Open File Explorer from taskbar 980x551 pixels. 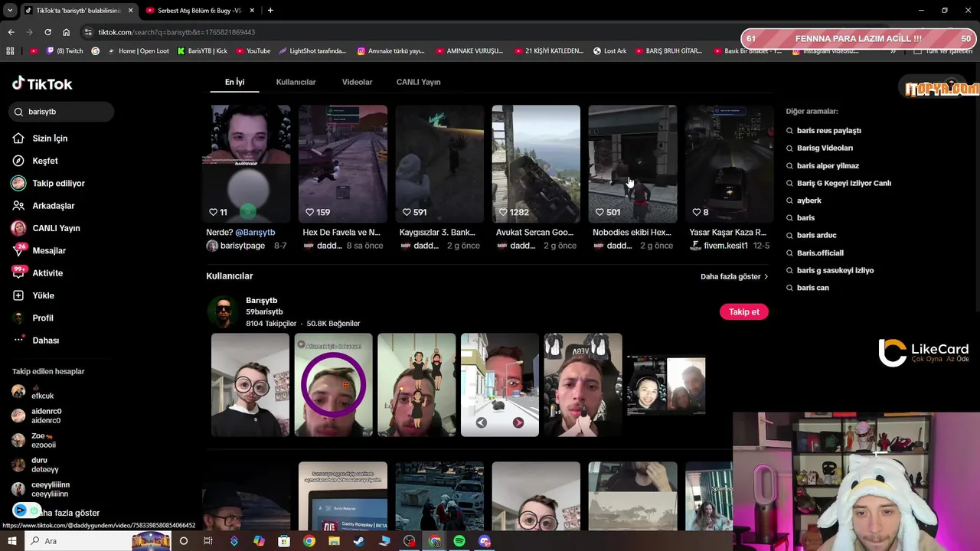334,541
